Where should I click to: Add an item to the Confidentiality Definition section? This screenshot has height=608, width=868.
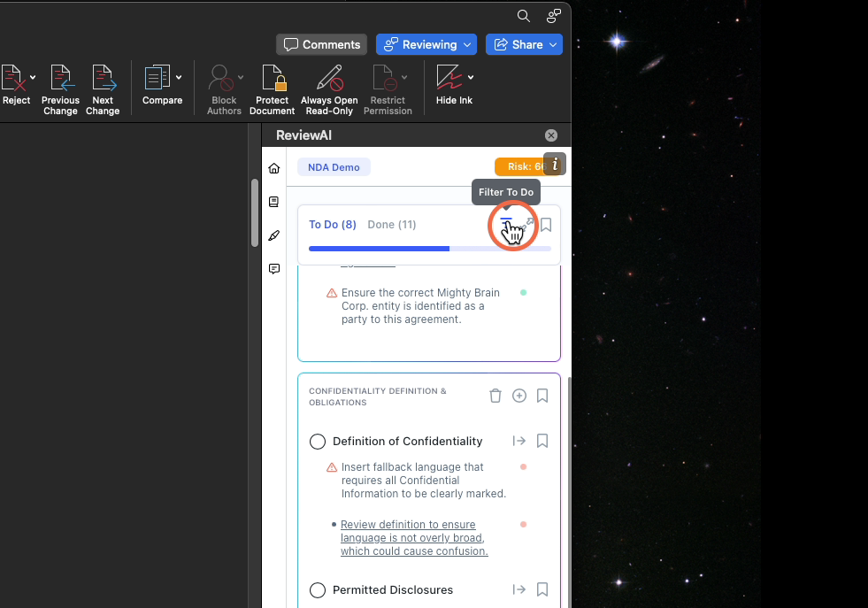[519, 396]
